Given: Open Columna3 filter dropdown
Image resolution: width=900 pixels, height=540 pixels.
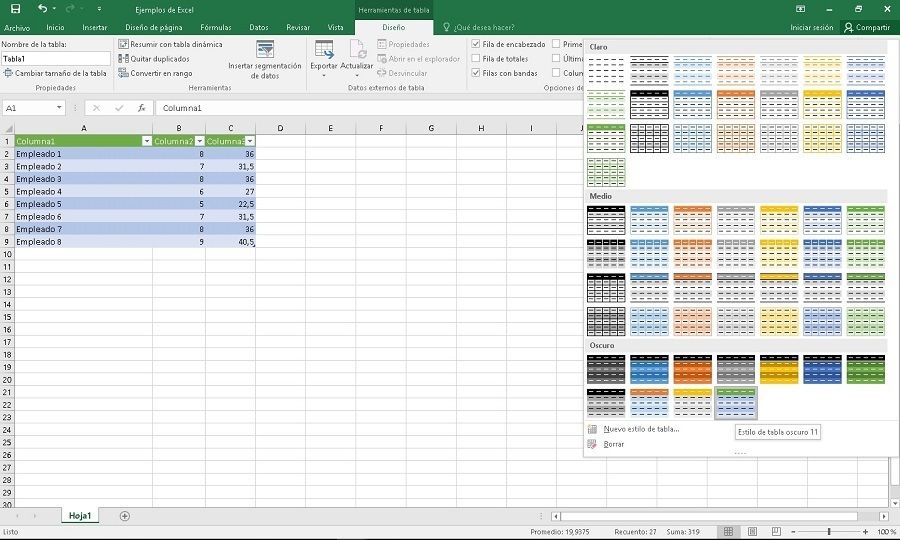Looking at the screenshot, I should coord(250,141).
